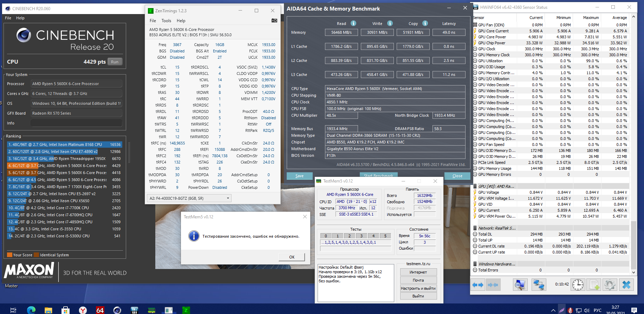Switch to TestMem5 via green RAM taskbar icon
The height and width of the screenshot is (314, 644).
pos(152,310)
